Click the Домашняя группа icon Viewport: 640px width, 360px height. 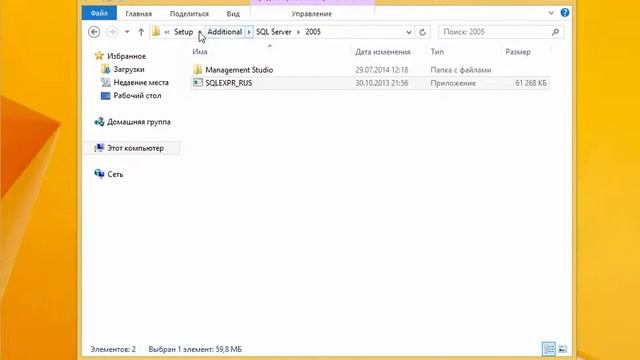tap(99, 121)
